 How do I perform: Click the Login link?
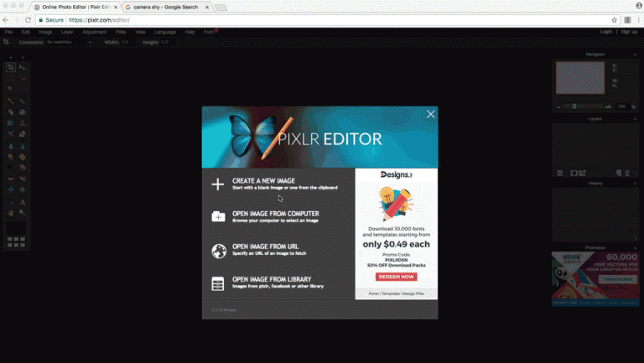[606, 32]
